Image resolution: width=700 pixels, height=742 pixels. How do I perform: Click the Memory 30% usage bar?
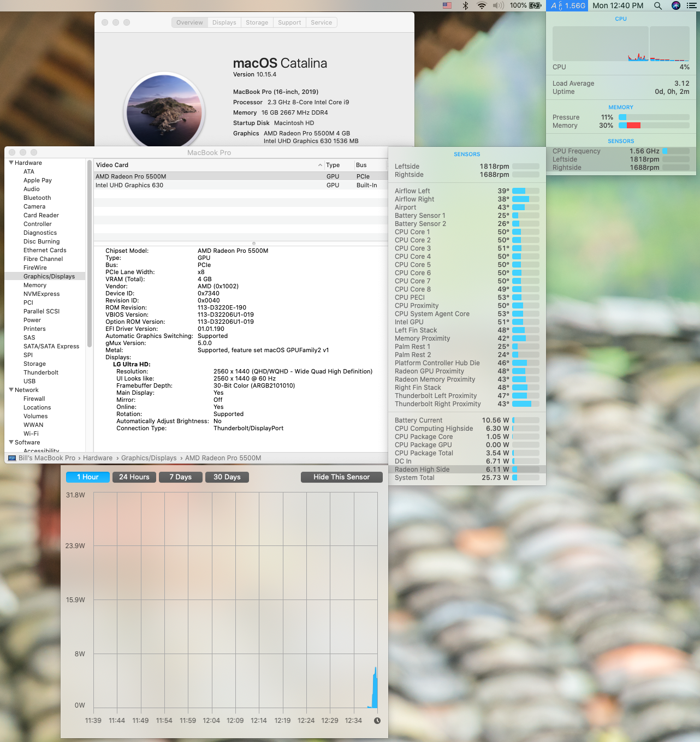point(654,126)
